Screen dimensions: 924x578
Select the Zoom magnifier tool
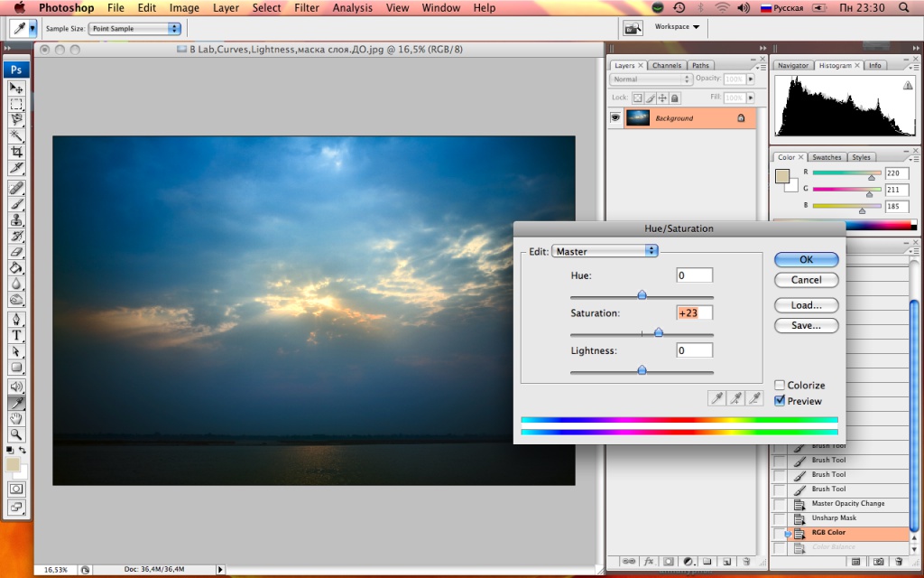coord(16,434)
